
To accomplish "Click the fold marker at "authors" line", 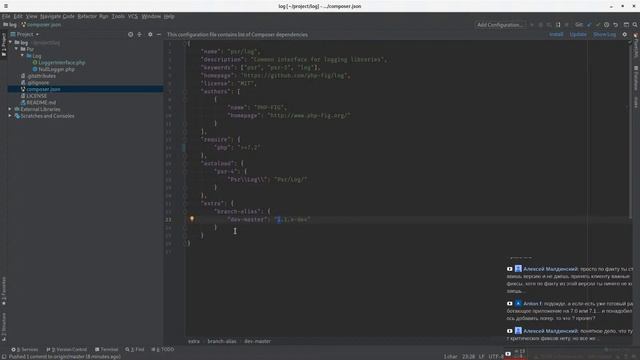I will (185, 91).
